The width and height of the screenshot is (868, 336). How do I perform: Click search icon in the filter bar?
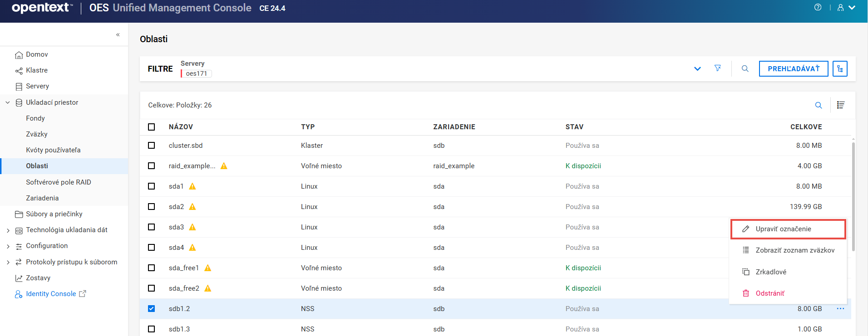coord(745,68)
